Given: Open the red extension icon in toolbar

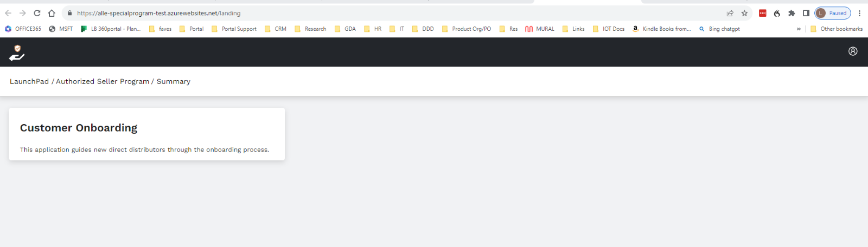Looking at the screenshot, I should pos(763,13).
